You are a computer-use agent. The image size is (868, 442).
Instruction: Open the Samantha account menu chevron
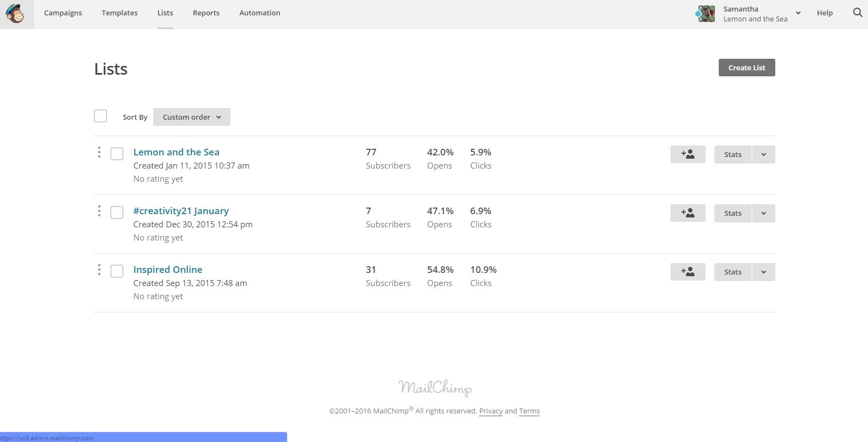pos(798,13)
